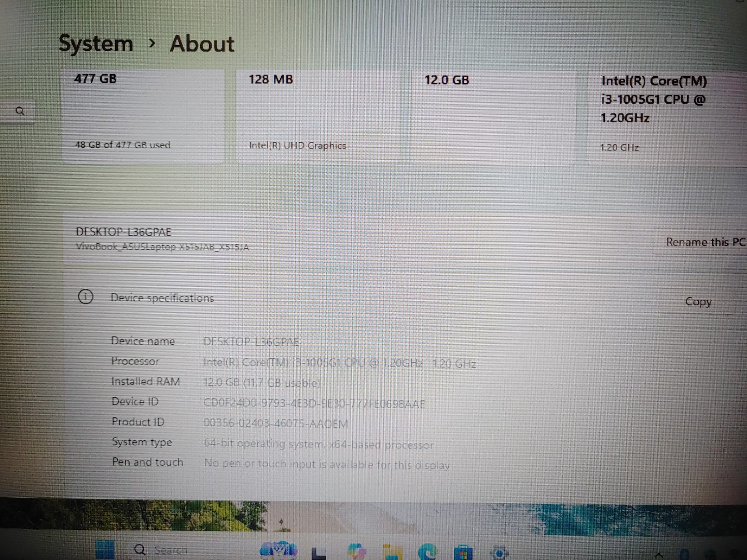Image resolution: width=747 pixels, height=560 pixels.
Task: Open the 12.0 GB RAM card
Action: 493,114
